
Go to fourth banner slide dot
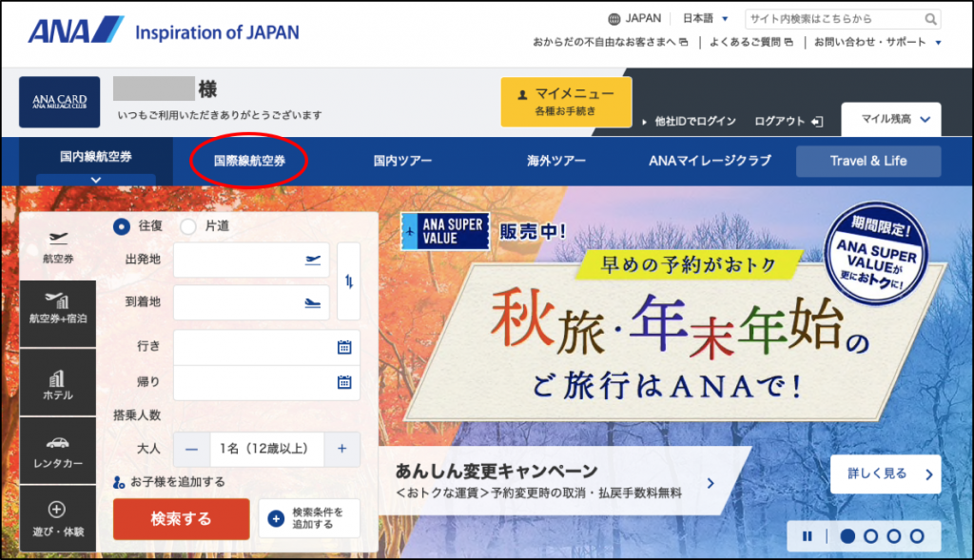click(917, 536)
